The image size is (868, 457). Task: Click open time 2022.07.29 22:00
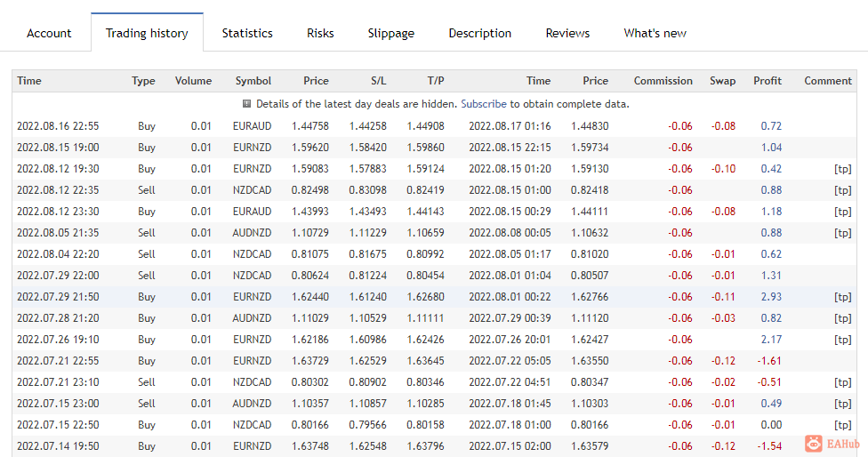58,276
